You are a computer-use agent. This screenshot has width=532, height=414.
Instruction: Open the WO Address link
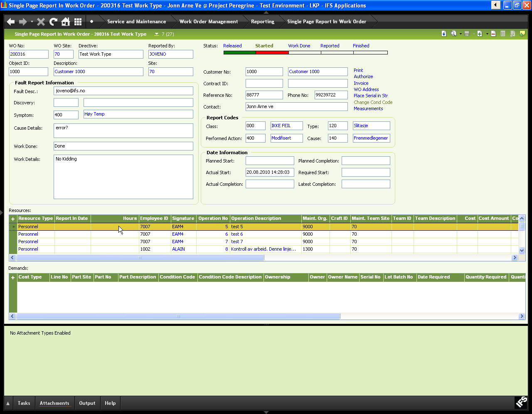366,89
